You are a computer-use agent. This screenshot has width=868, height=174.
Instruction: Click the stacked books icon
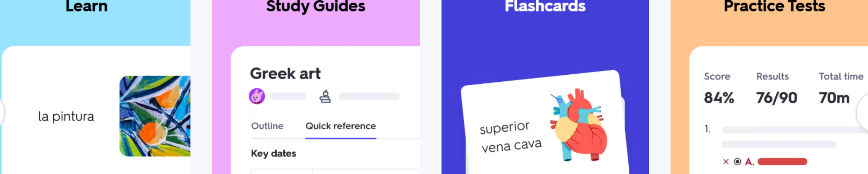(x=325, y=96)
